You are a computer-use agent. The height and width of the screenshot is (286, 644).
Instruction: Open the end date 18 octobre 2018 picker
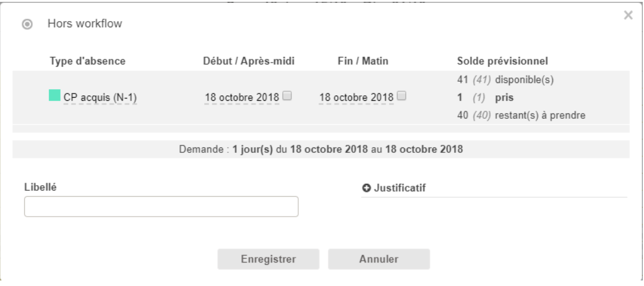(x=356, y=97)
